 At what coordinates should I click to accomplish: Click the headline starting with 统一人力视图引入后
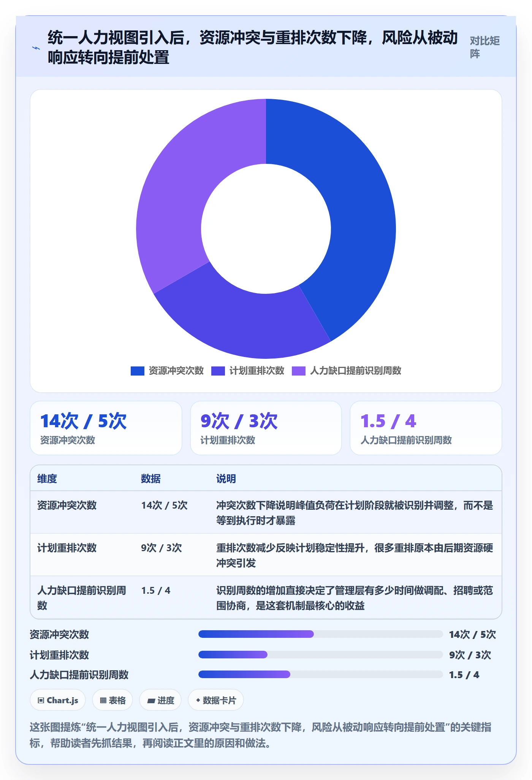pos(253,48)
